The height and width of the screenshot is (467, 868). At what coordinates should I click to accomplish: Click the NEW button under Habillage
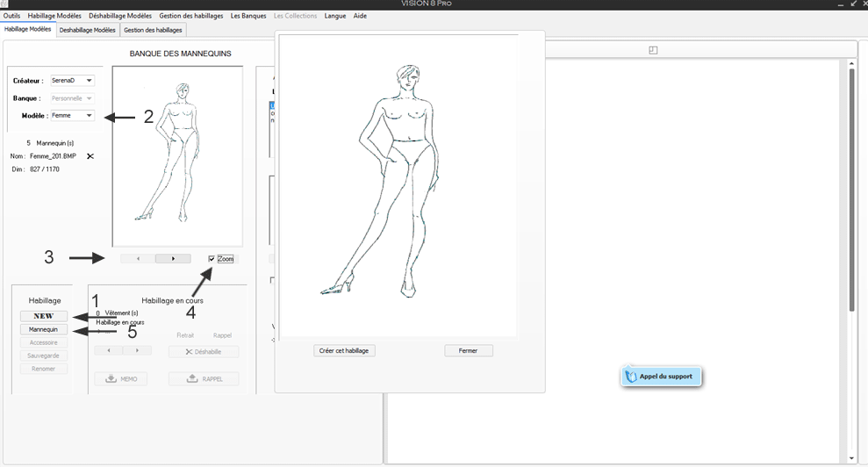[43, 316]
